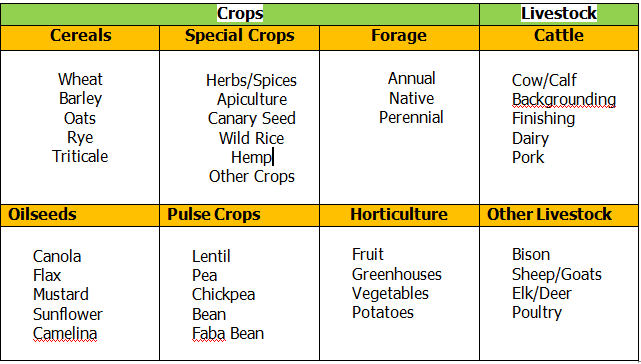
Task: Click the Faba Bean entry
Action: pos(228,333)
